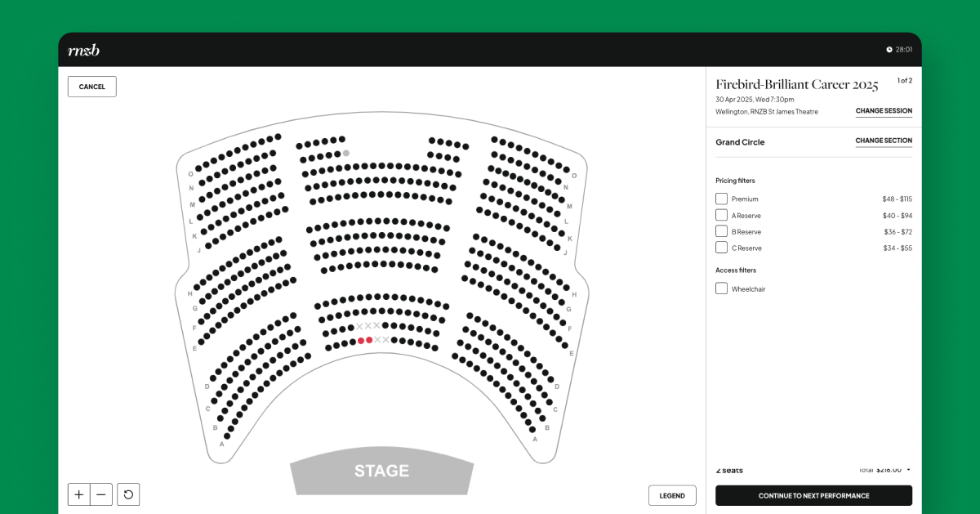
Task: Enable the Premium pricing filter
Action: 721,199
